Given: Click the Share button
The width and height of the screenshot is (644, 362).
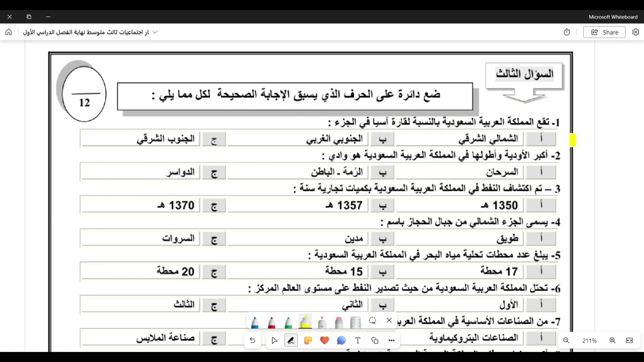Looking at the screenshot, I should pos(604,32).
